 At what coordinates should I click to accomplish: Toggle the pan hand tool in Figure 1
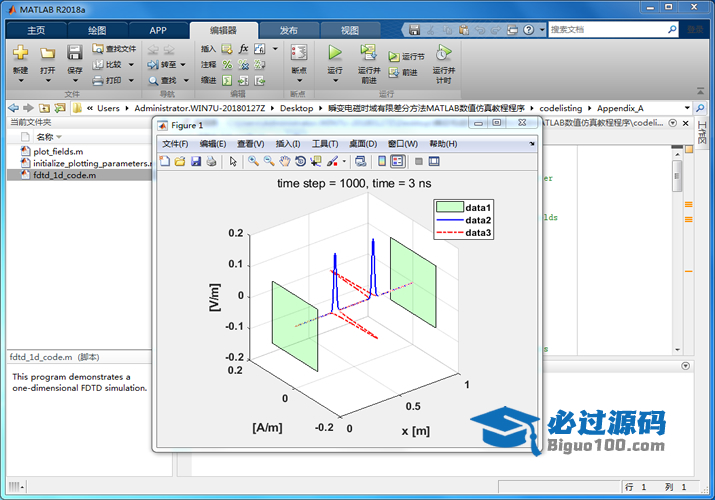(x=285, y=161)
